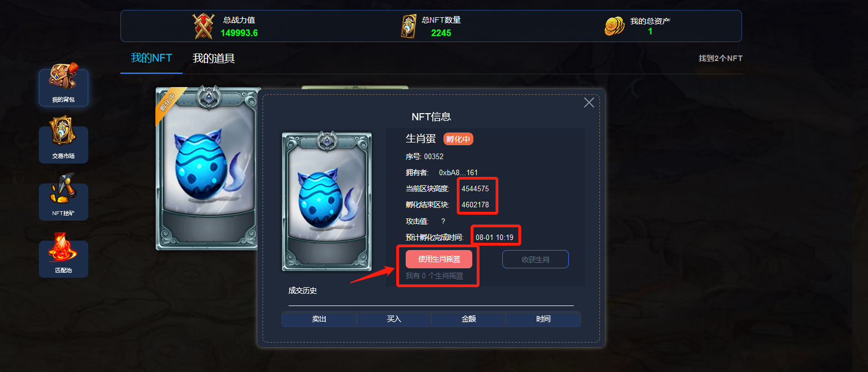
Task: Click 买入 column header
Action: pos(394,319)
